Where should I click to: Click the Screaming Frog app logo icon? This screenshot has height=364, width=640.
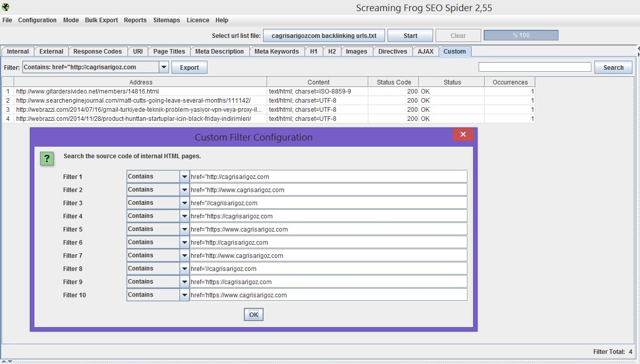tap(6, 7)
